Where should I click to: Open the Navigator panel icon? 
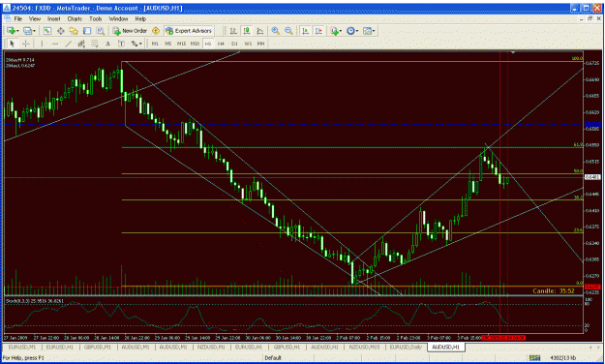74,31
